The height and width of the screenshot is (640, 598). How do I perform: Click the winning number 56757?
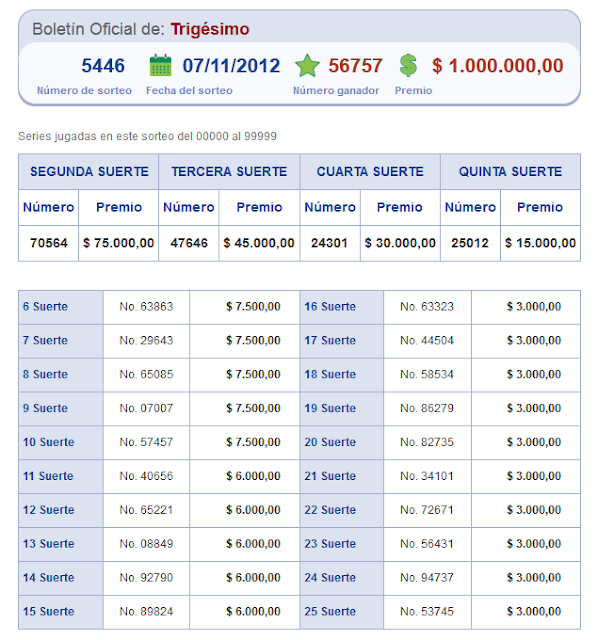click(355, 66)
